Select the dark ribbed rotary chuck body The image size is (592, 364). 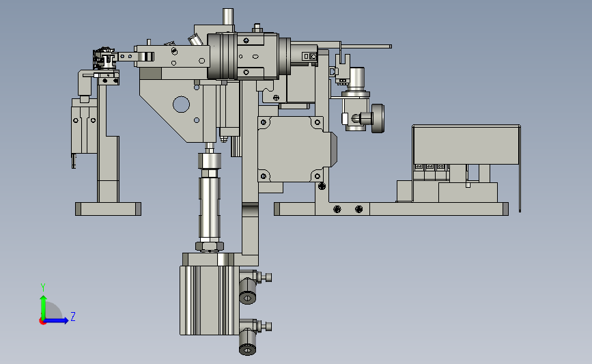222,56
